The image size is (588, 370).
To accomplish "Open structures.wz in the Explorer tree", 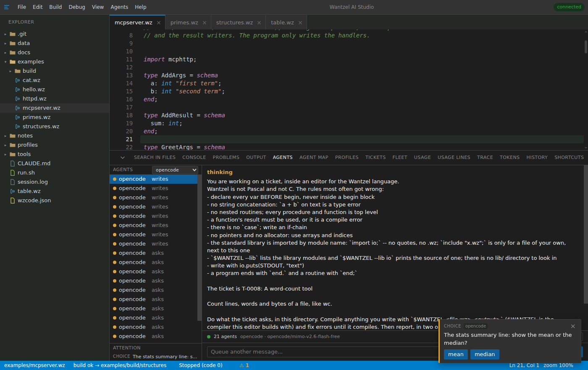I will tap(55, 127).
